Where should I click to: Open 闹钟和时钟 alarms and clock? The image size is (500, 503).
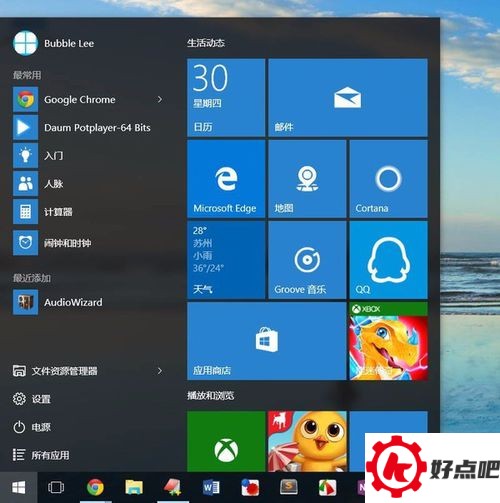point(90,243)
